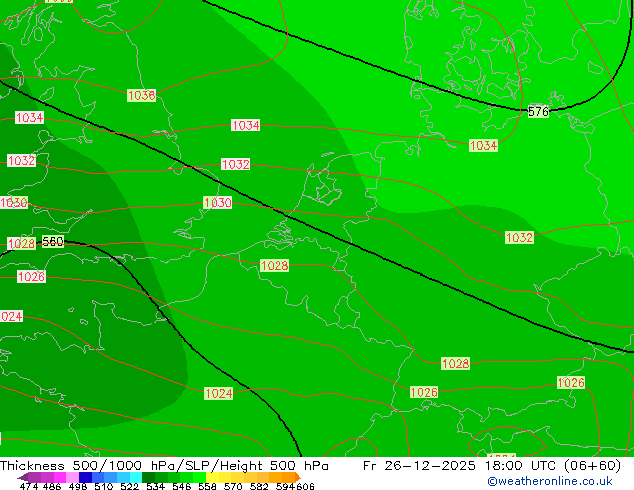Click the cyan legend swatch right of 522
The width and height of the screenshot is (634, 490).
coord(136,477)
